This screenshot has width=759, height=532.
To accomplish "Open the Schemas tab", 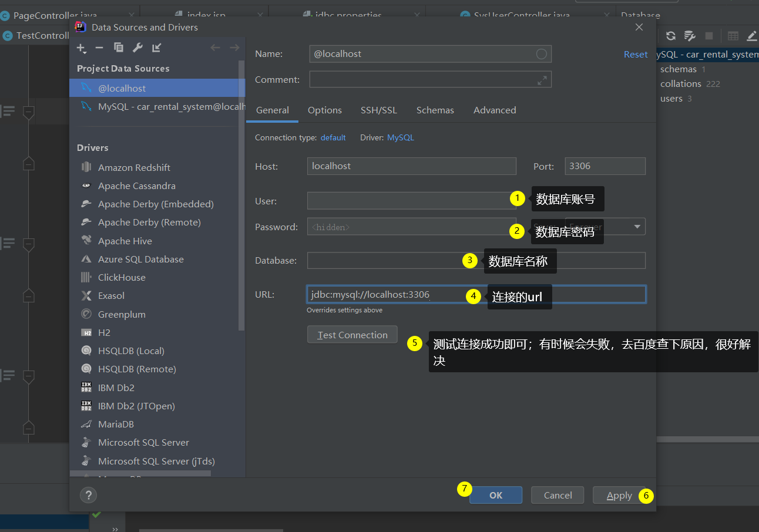I will point(435,110).
